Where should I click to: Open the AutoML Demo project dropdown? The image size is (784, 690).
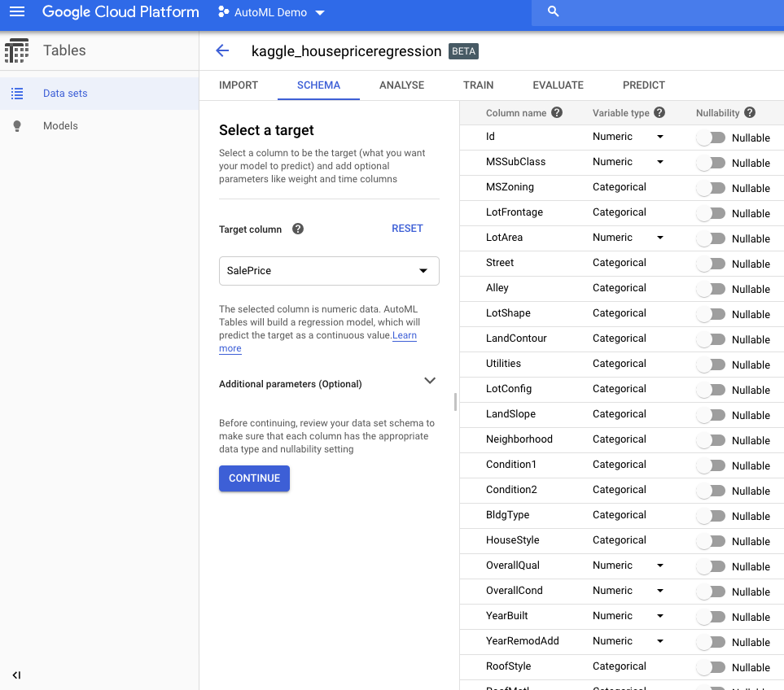pyautogui.click(x=320, y=12)
